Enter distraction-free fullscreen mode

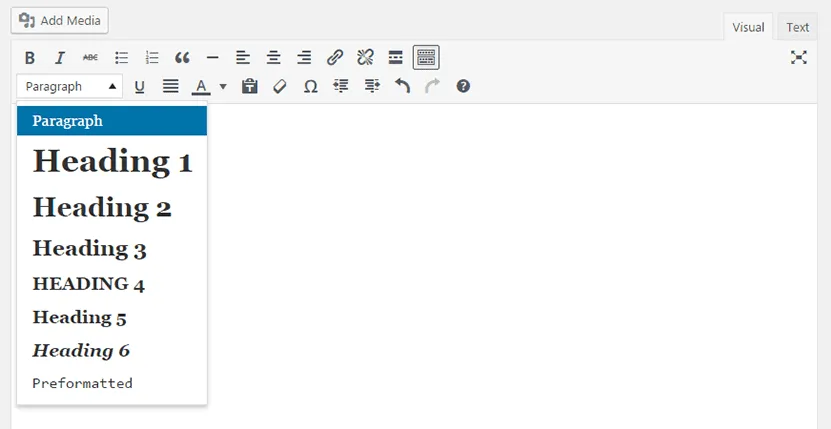coord(798,58)
